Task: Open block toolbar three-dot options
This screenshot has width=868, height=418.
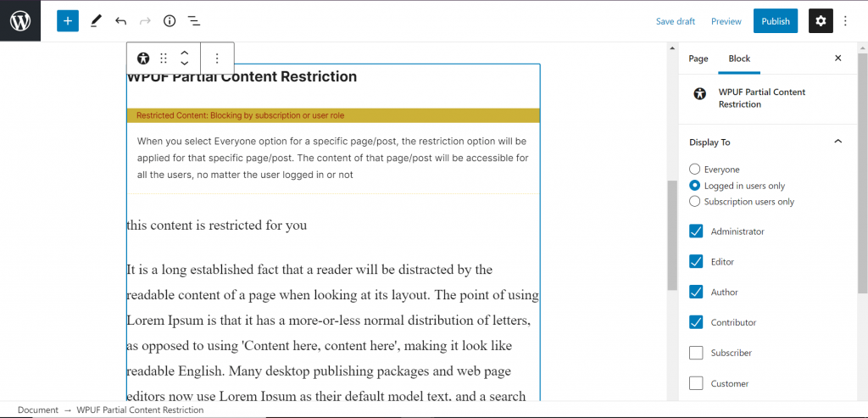Action: (x=217, y=59)
